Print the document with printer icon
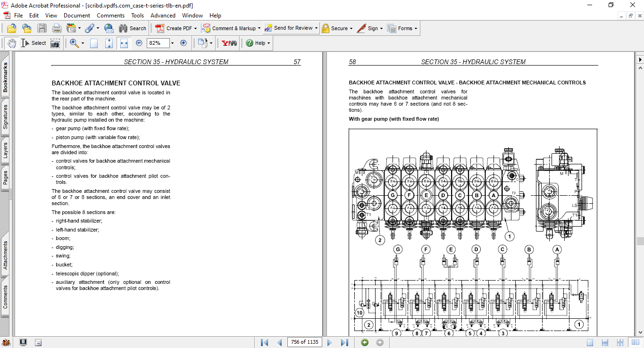 (57, 28)
